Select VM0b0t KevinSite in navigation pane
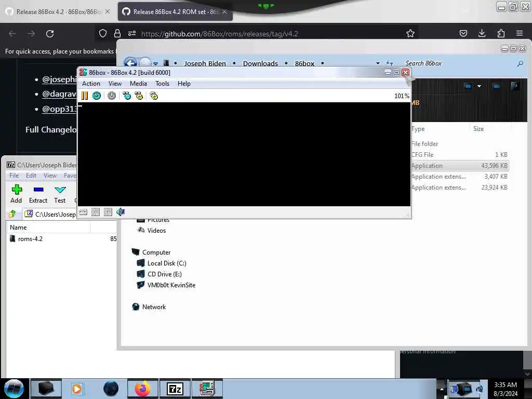This screenshot has height=399, width=532. (166, 285)
